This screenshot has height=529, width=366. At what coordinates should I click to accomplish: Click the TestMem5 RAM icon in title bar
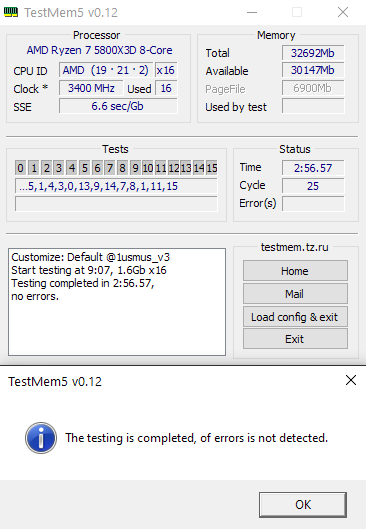11,12
